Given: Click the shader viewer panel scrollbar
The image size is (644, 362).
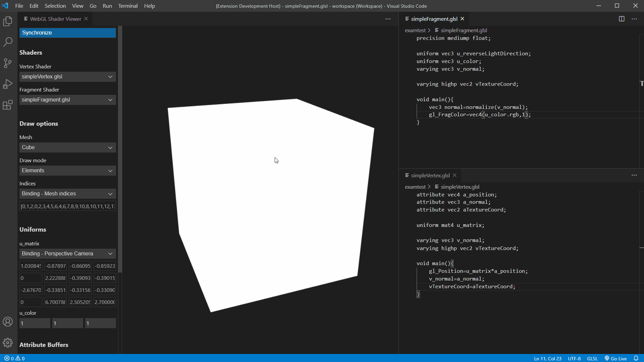Looking at the screenshot, I should (120, 149).
